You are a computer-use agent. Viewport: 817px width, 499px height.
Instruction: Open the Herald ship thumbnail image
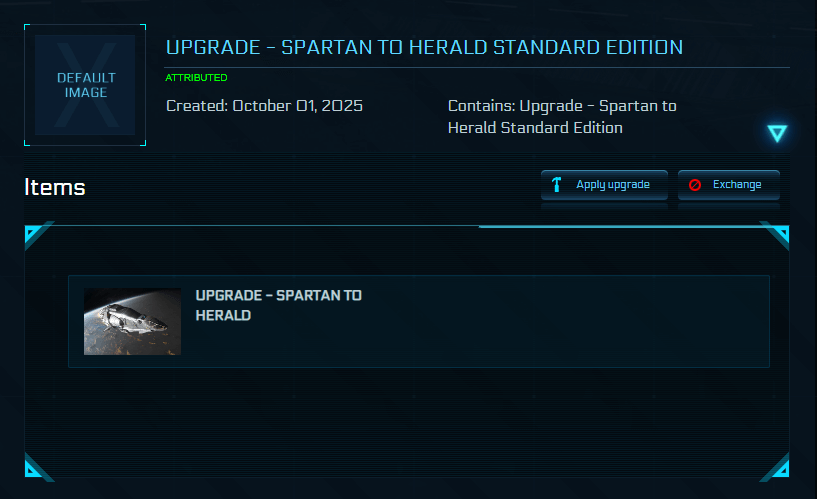(x=132, y=322)
